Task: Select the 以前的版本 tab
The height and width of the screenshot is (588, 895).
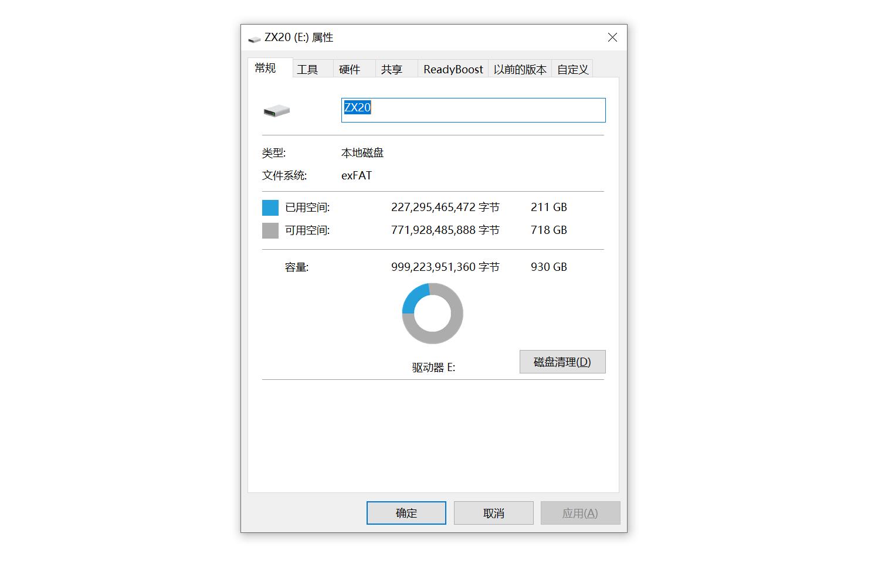Action: pyautogui.click(x=518, y=69)
